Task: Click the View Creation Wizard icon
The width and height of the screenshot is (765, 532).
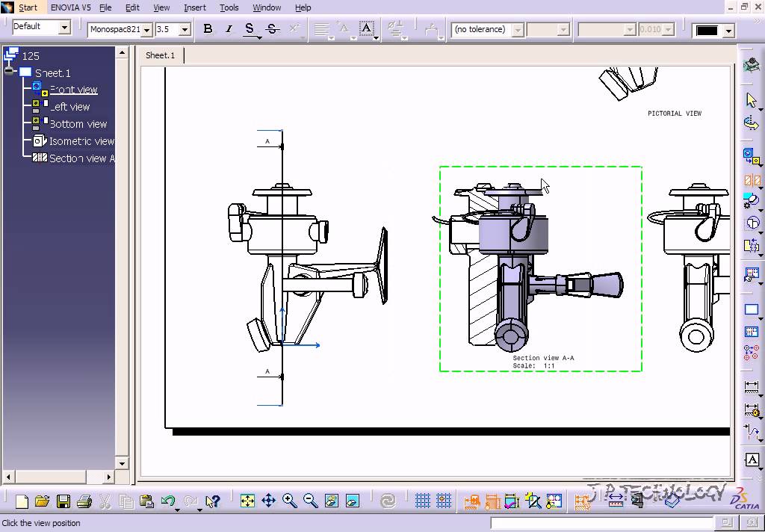Action: (x=752, y=275)
